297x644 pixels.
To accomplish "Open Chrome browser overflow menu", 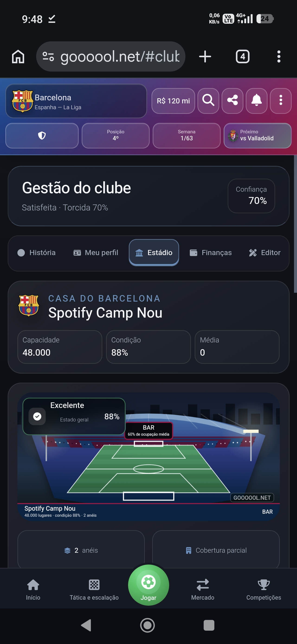I will [x=279, y=56].
